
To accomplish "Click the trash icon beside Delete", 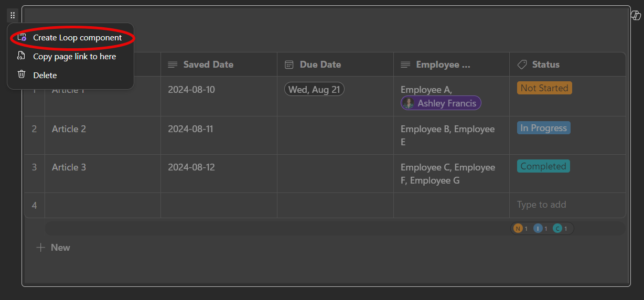I will coord(22,74).
